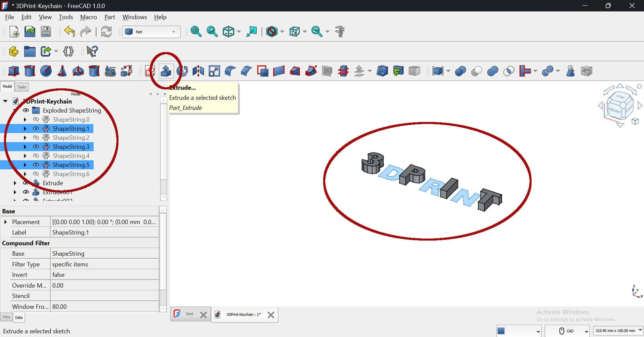Click the Filter Type value specific items
644x337 pixels.
(x=104, y=264)
